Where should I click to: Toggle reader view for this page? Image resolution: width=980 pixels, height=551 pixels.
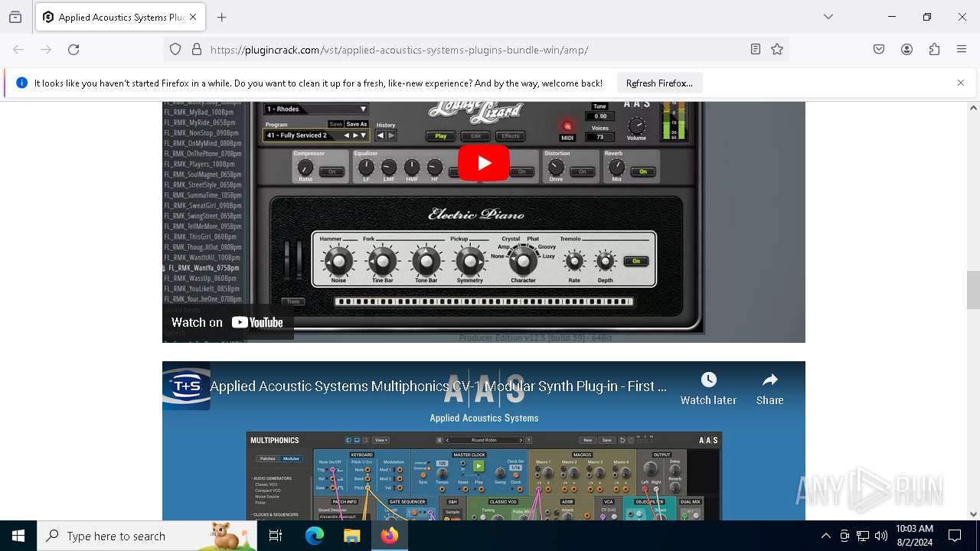tap(756, 50)
